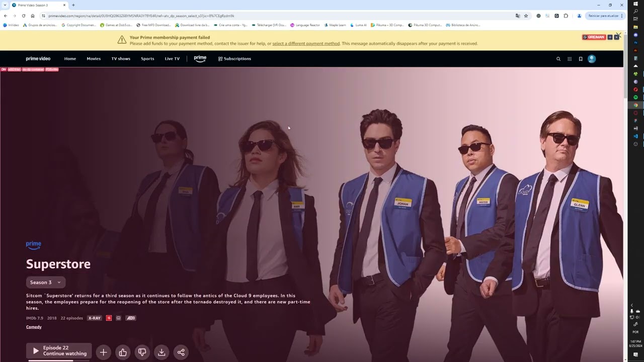Click the site information icon in address bar
644x362 pixels.
point(43,16)
